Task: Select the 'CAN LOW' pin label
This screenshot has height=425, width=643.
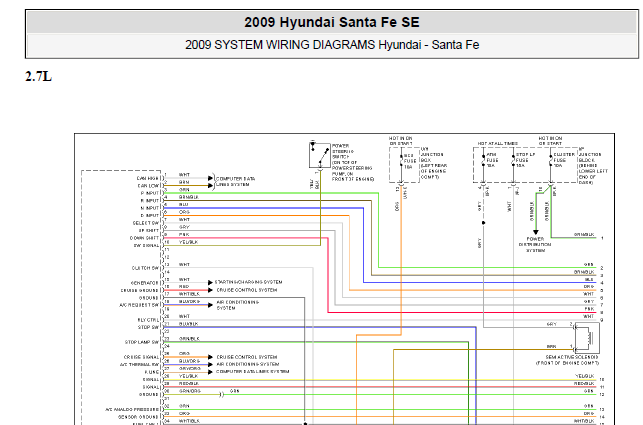Action: (x=148, y=186)
